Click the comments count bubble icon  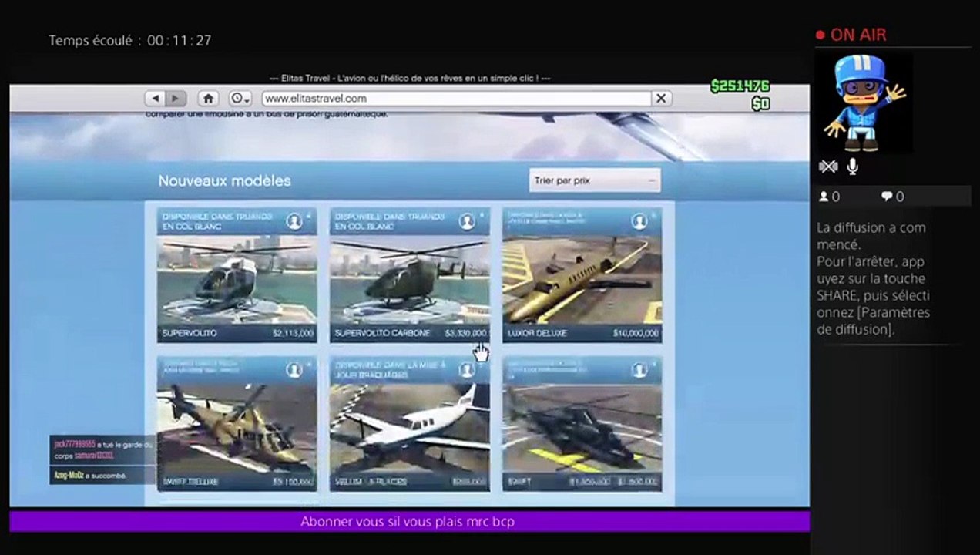[x=886, y=197]
